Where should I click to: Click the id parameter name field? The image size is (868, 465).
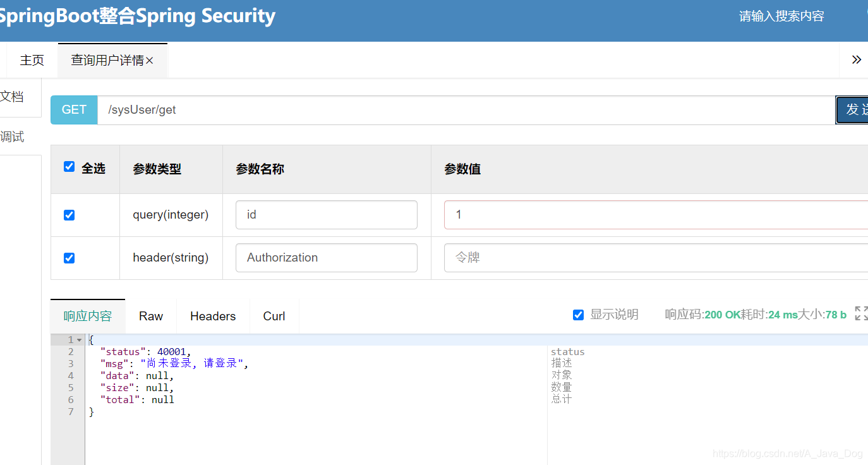(x=327, y=215)
